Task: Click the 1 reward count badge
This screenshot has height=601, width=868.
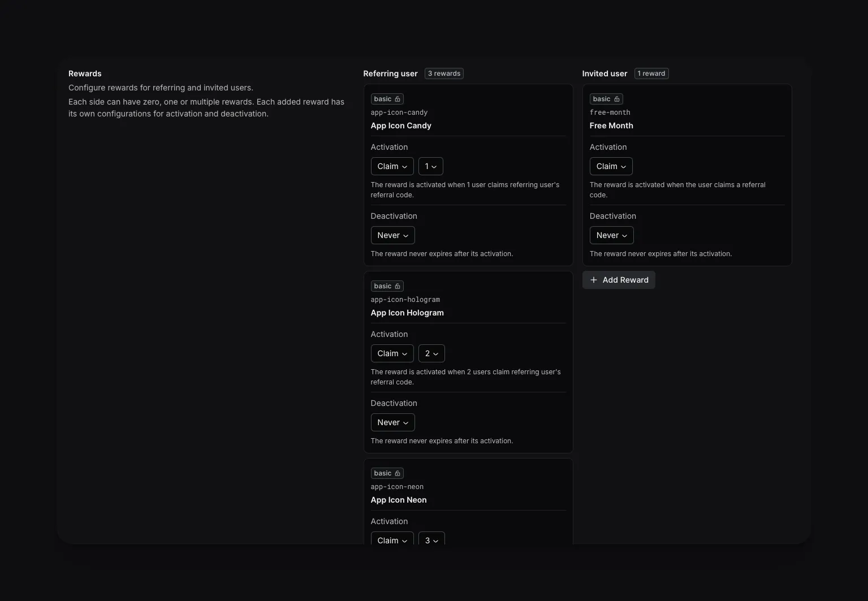Action: click(651, 73)
